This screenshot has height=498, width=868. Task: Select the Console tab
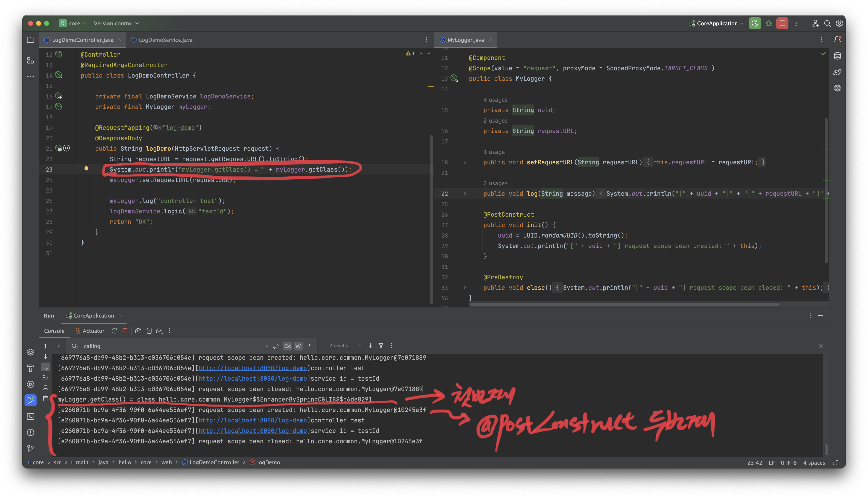(54, 331)
